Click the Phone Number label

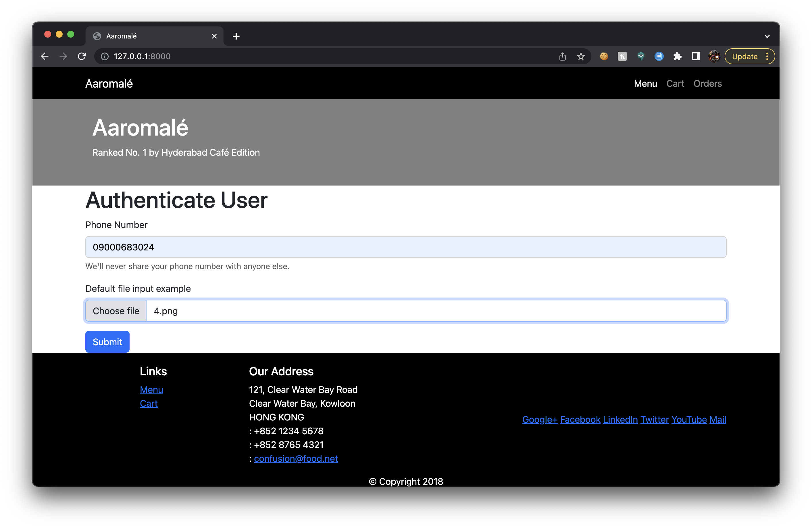click(116, 225)
